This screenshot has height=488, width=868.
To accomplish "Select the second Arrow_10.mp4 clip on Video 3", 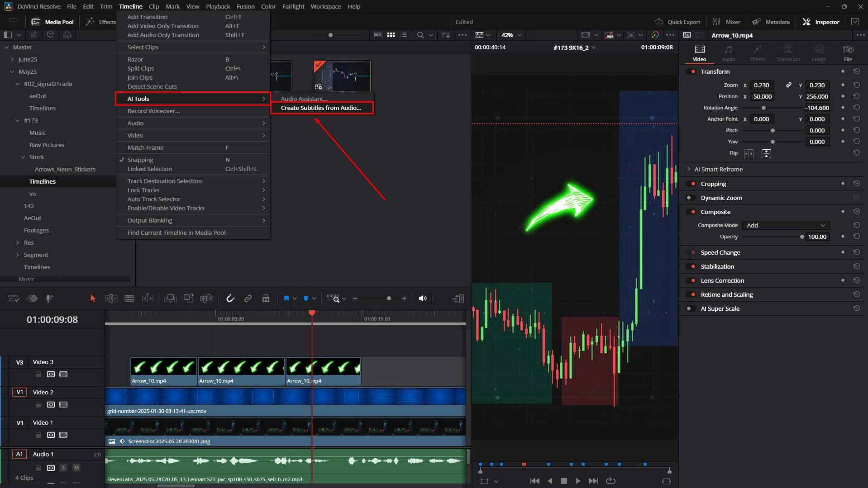I will pyautogui.click(x=241, y=371).
